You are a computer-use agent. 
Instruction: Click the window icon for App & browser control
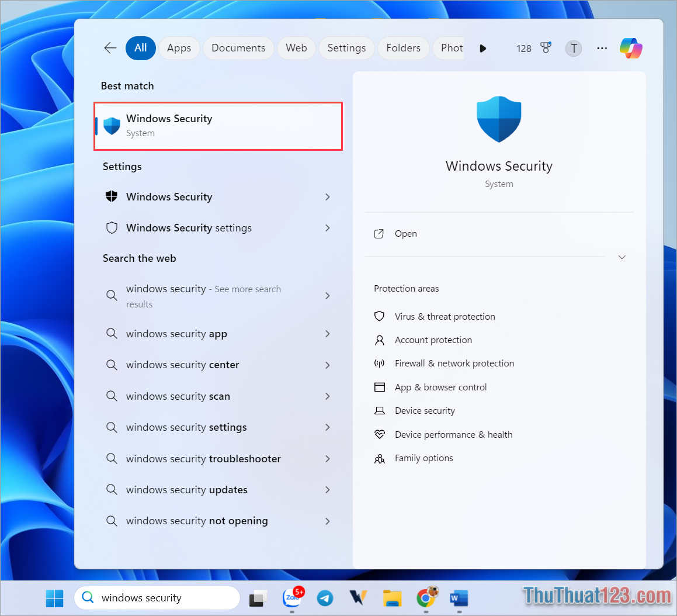point(379,387)
